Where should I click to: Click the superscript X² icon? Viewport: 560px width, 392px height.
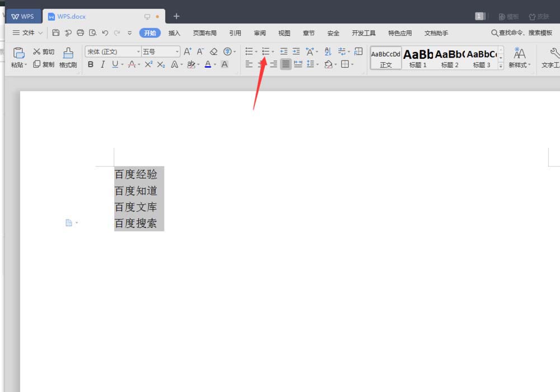[148, 65]
